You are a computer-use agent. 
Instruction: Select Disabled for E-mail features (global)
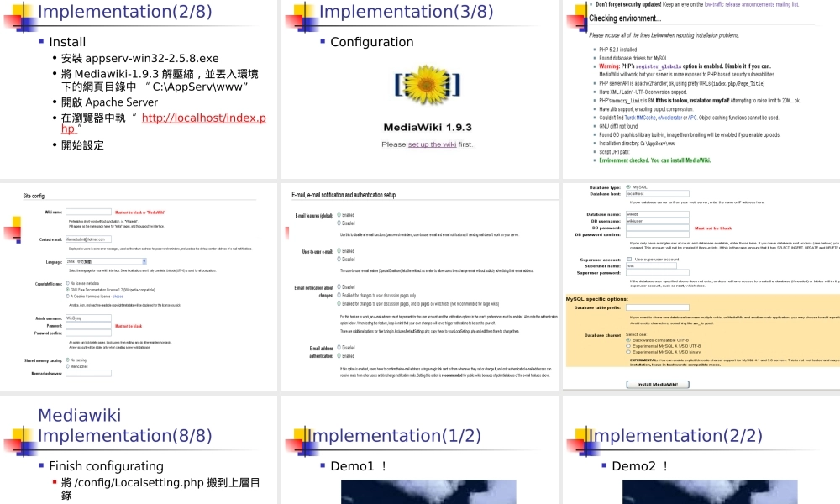(x=339, y=223)
